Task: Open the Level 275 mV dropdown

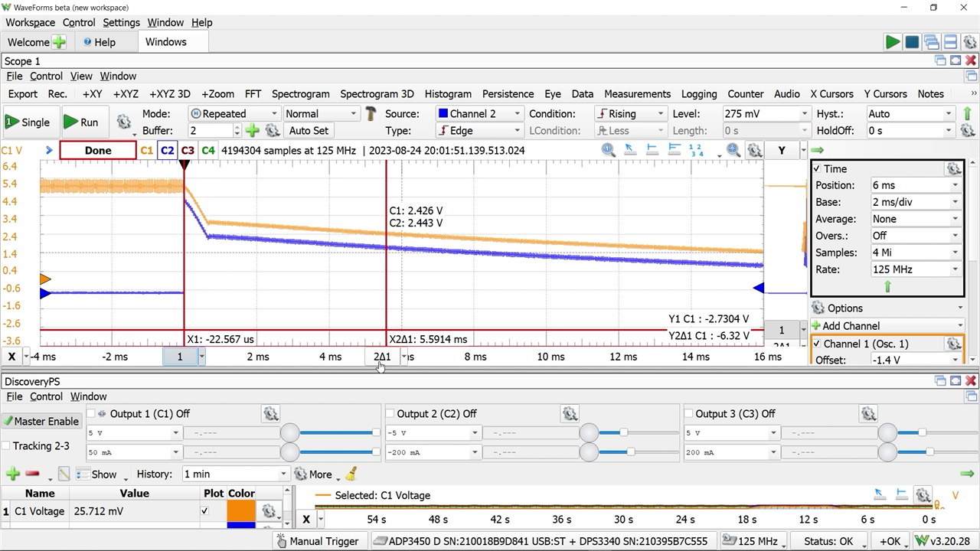Action: point(765,114)
